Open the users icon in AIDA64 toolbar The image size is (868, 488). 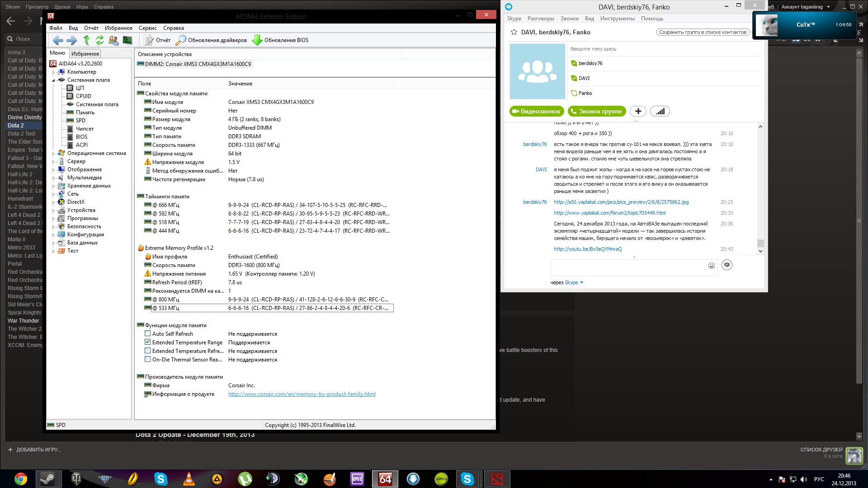click(x=113, y=40)
